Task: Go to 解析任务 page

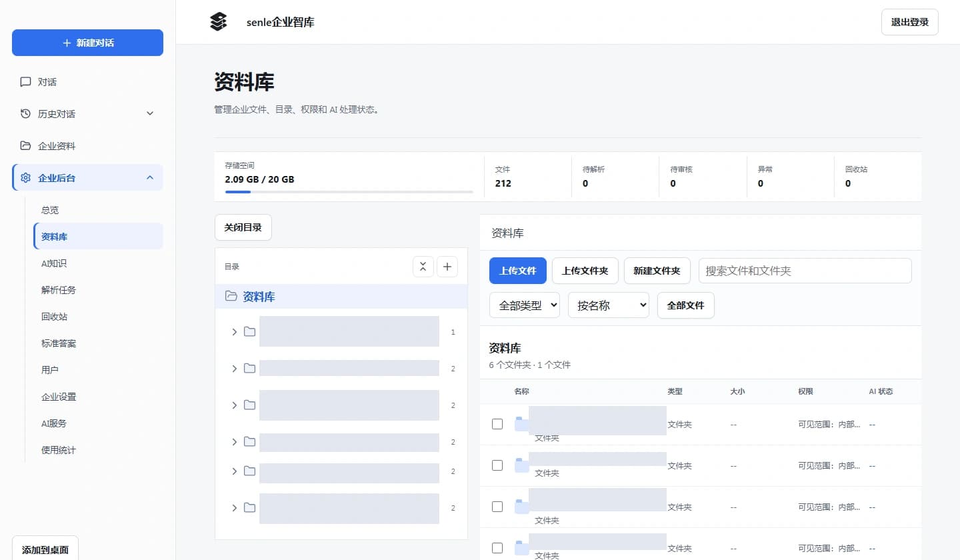Action: [x=98, y=290]
